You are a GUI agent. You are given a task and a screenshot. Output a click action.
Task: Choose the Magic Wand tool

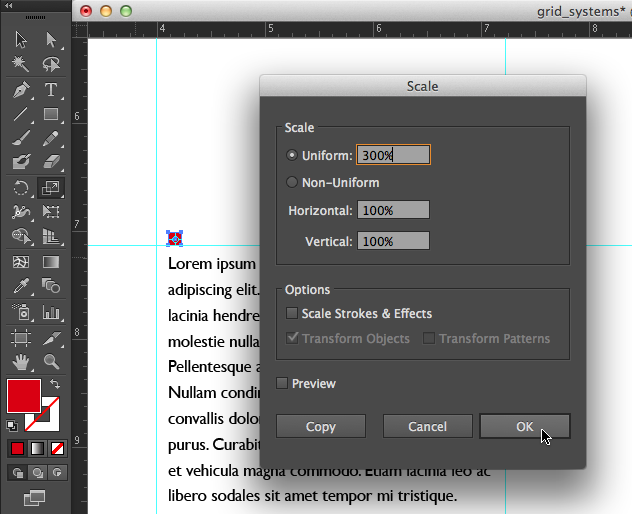tap(20, 65)
